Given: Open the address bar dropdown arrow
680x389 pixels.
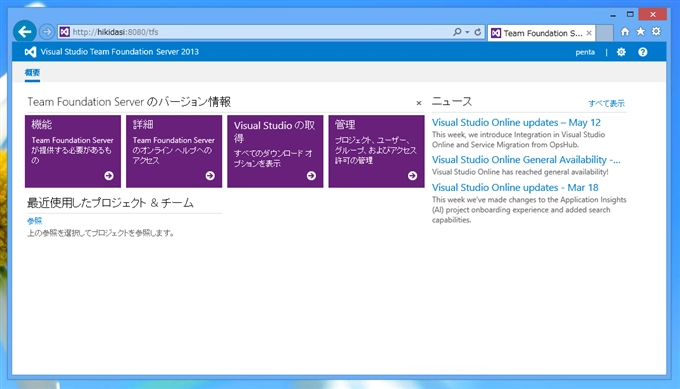Looking at the screenshot, I should click(x=467, y=32).
